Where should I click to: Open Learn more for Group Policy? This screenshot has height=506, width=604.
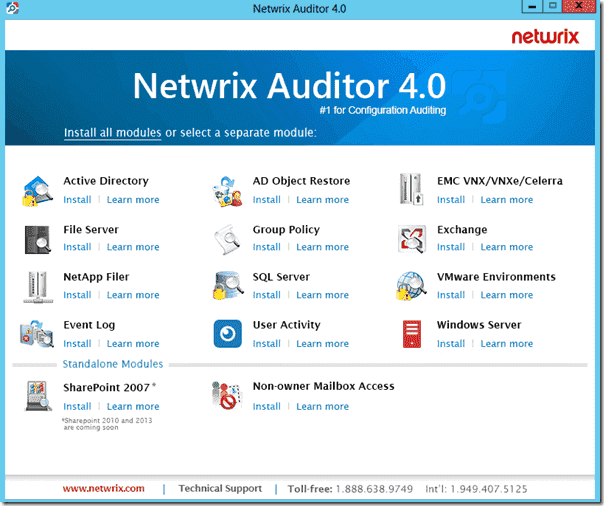(322, 247)
